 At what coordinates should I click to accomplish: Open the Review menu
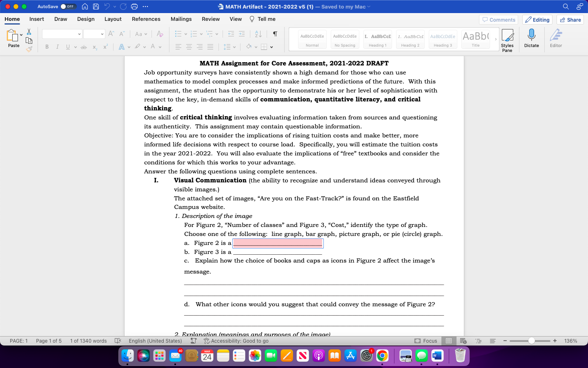point(211,19)
